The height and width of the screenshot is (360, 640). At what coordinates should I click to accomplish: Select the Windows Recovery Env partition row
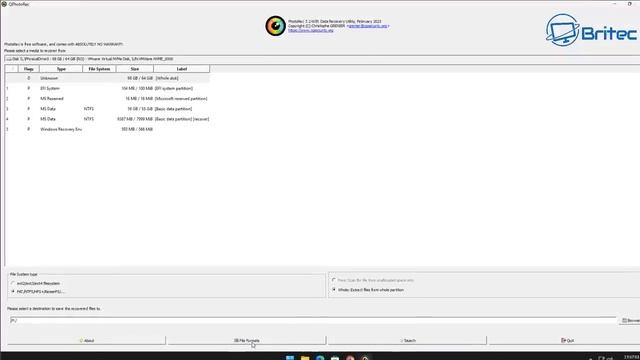pos(107,129)
